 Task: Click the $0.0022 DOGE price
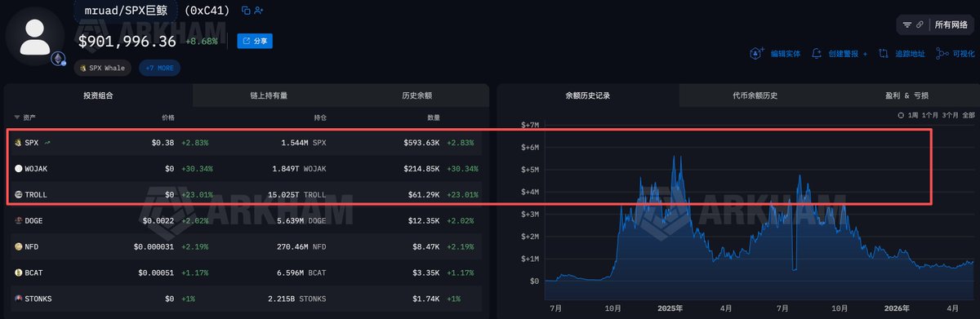pyautogui.click(x=158, y=220)
